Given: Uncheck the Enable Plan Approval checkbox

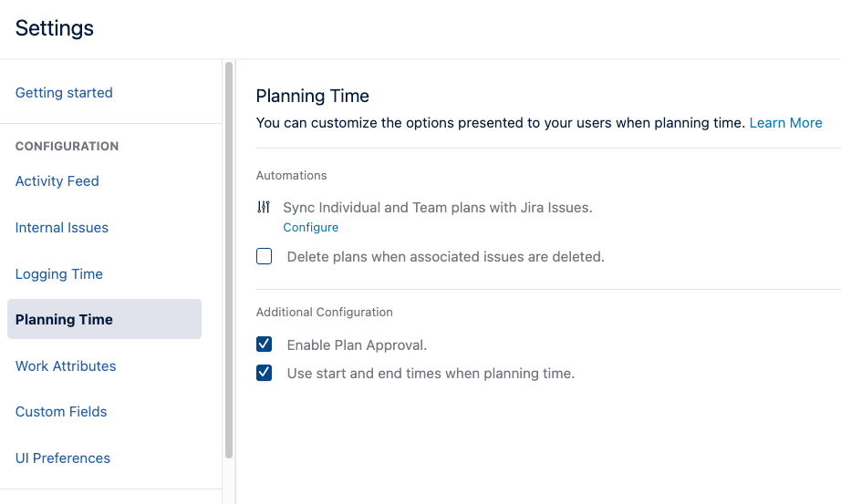Looking at the screenshot, I should (x=265, y=345).
